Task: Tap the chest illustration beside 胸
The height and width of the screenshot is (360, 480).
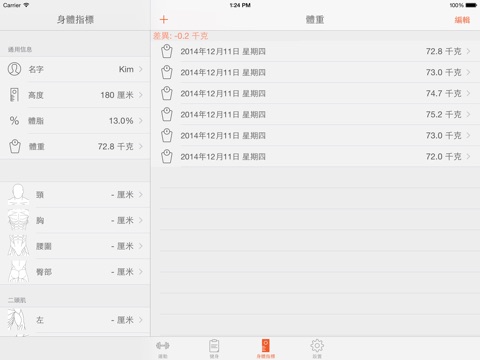Action: pos(18,220)
